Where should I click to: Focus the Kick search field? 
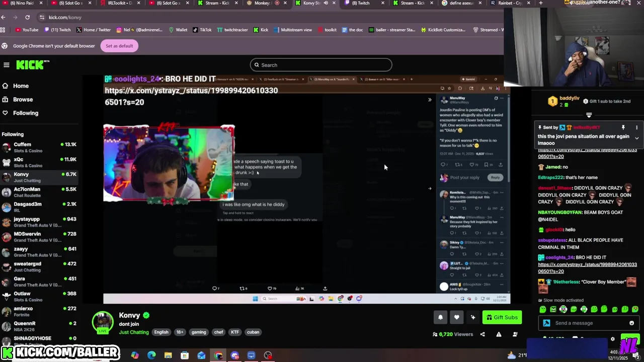(321, 65)
